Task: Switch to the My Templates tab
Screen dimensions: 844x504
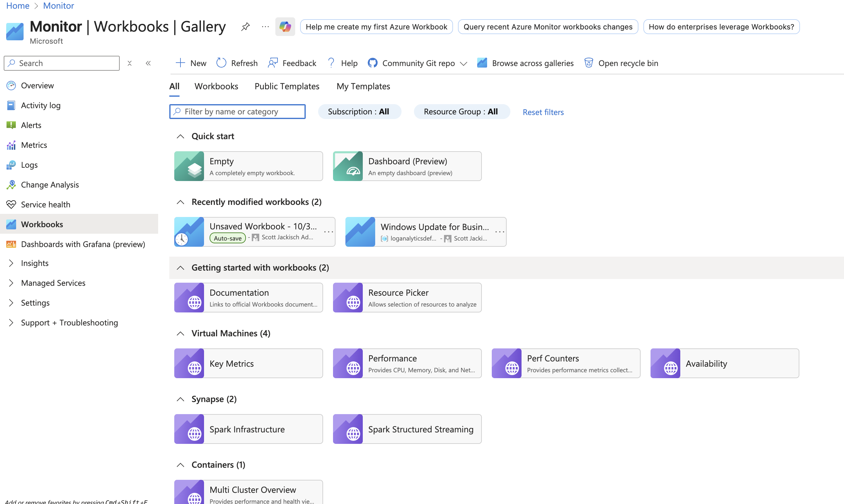Action: pyautogui.click(x=363, y=86)
